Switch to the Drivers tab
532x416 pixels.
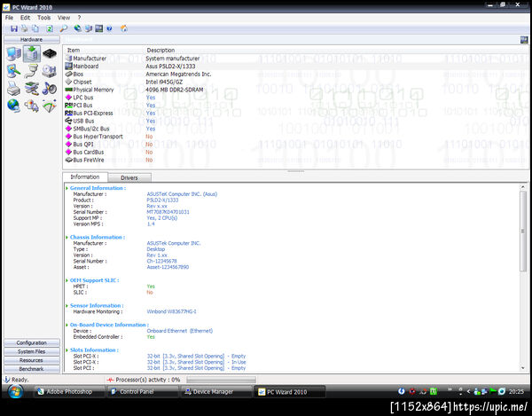(129, 177)
